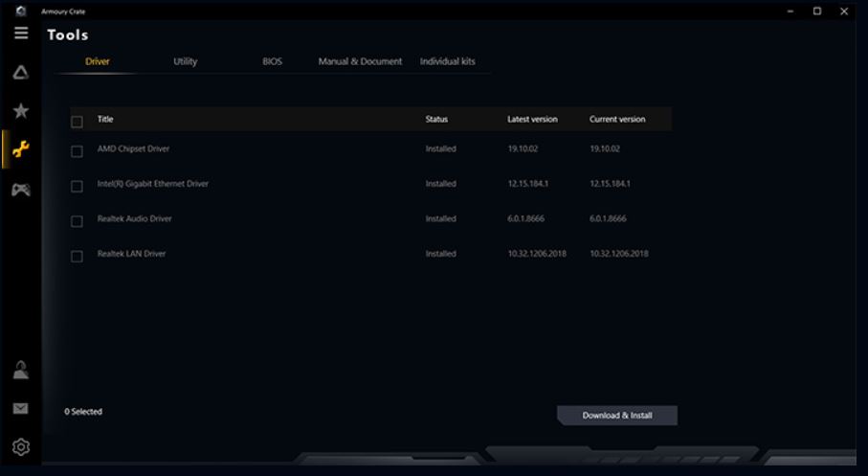This screenshot has height=476, width=868.
Task: Open the Armoury Crate dashboard triangle icon
Action: tap(20, 73)
